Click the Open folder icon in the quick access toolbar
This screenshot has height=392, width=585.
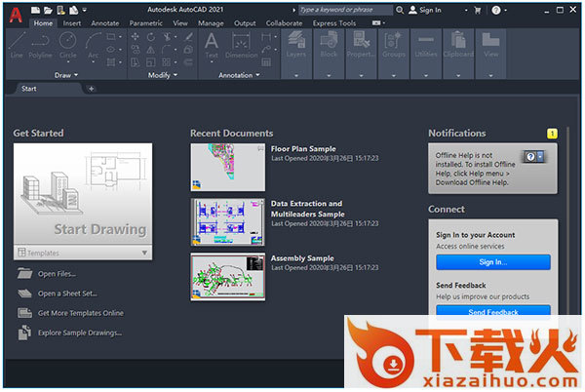pyautogui.click(x=48, y=10)
